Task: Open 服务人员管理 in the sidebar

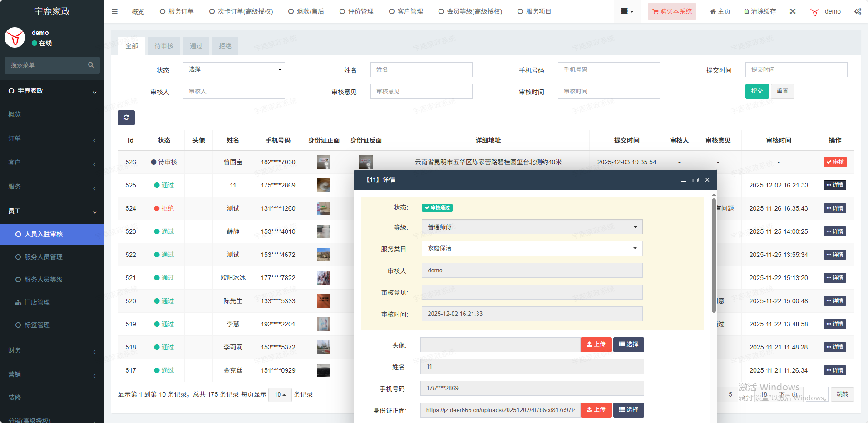Action: (44, 257)
